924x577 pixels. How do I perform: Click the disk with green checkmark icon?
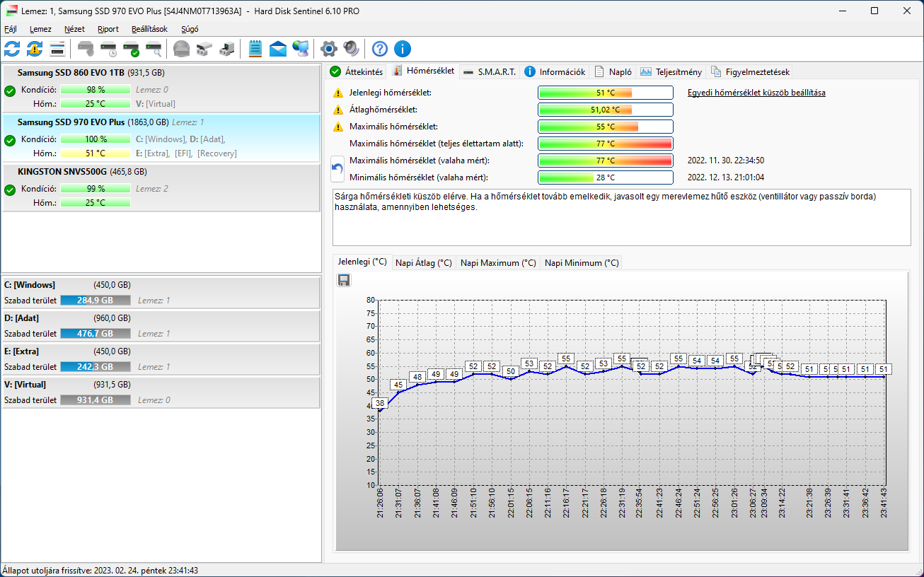131,49
